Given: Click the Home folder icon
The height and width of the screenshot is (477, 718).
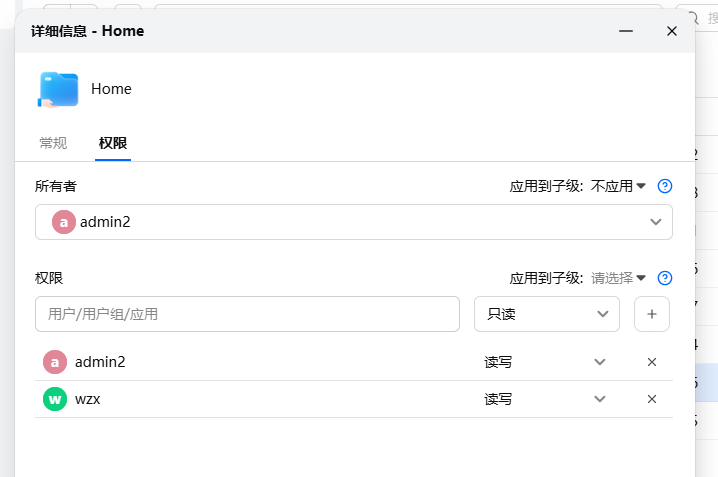Looking at the screenshot, I should coord(58,89).
